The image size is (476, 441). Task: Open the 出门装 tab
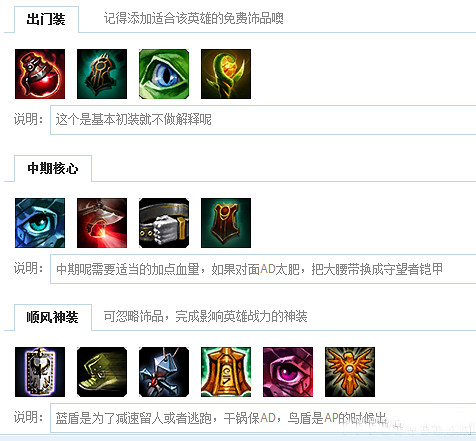click(x=46, y=19)
